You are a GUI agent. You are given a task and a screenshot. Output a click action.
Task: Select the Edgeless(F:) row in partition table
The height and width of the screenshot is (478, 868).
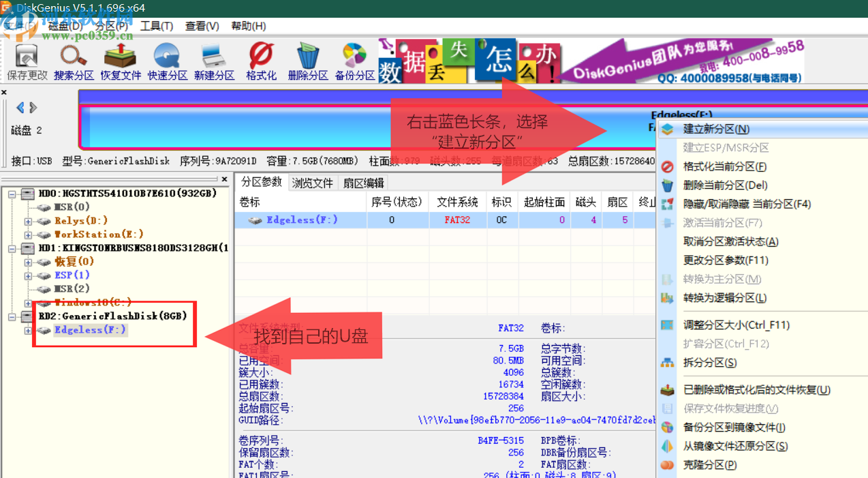coord(445,220)
